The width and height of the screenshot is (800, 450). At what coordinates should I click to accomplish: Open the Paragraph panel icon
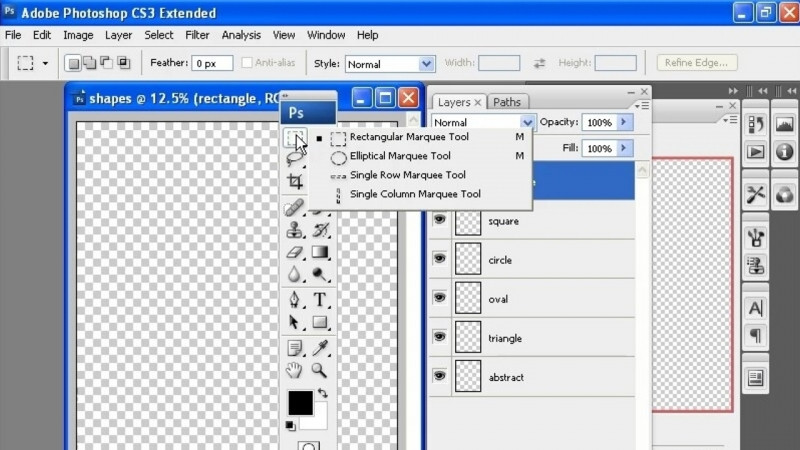pyautogui.click(x=756, y=336)
